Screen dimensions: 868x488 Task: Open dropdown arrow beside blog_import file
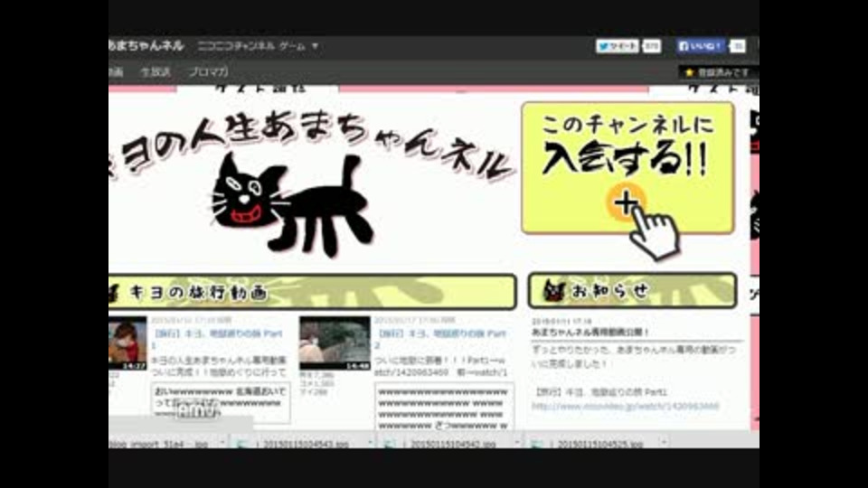click(222, 443)
